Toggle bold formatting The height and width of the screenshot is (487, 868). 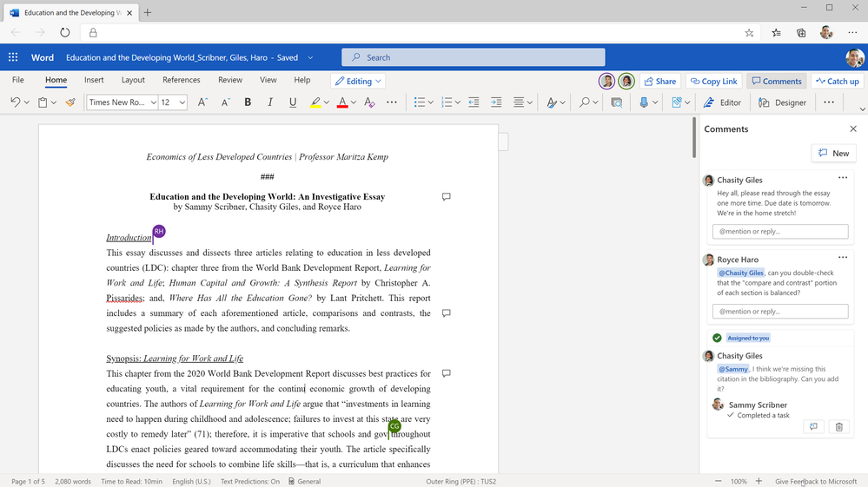pyautogui.click(x=248, y=102)
